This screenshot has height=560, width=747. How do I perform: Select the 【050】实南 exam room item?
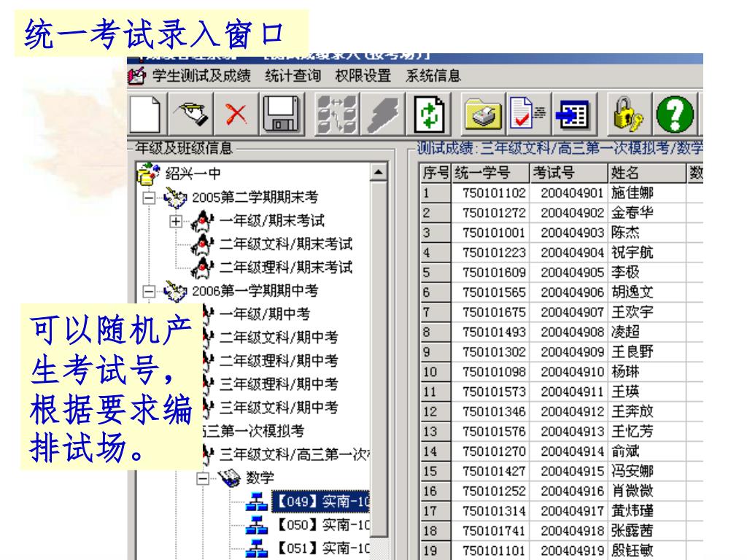point(321,525)
